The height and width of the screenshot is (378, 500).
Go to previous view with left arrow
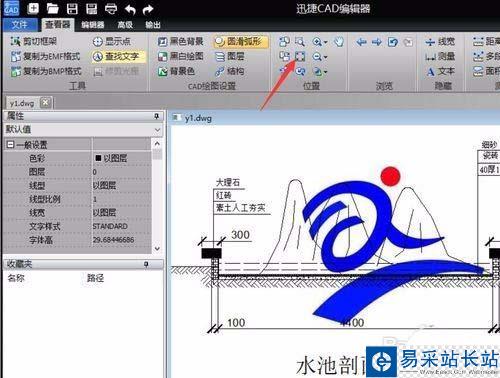361,42
